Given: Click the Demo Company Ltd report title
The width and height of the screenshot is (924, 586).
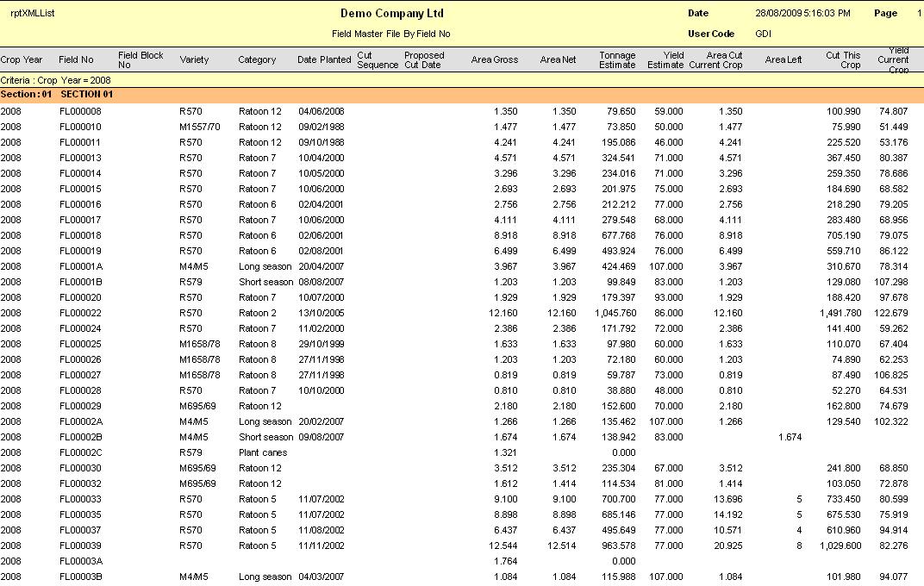Looking at the screenshot, I should [392, 13].
